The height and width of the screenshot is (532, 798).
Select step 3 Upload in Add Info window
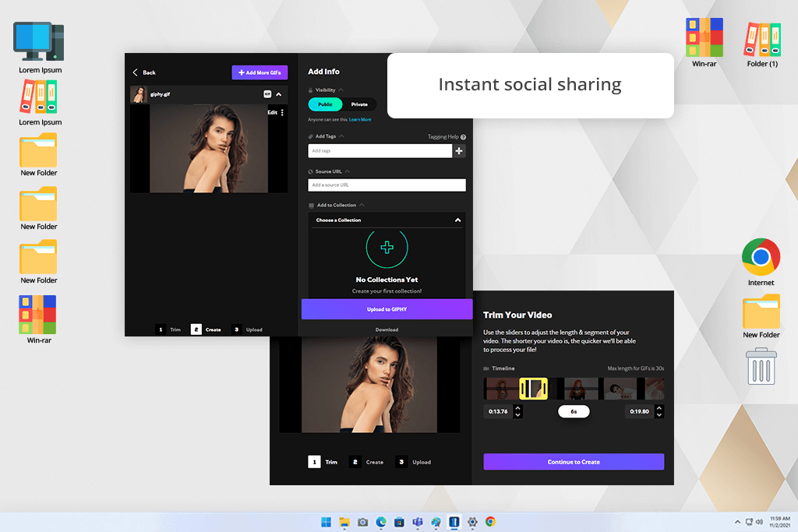click(247, 329)
